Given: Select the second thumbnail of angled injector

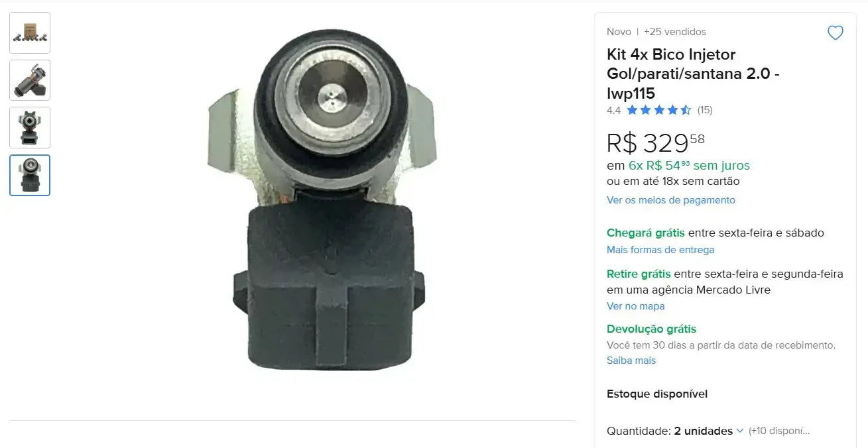Looking at the screenshot, I should 30,80.
